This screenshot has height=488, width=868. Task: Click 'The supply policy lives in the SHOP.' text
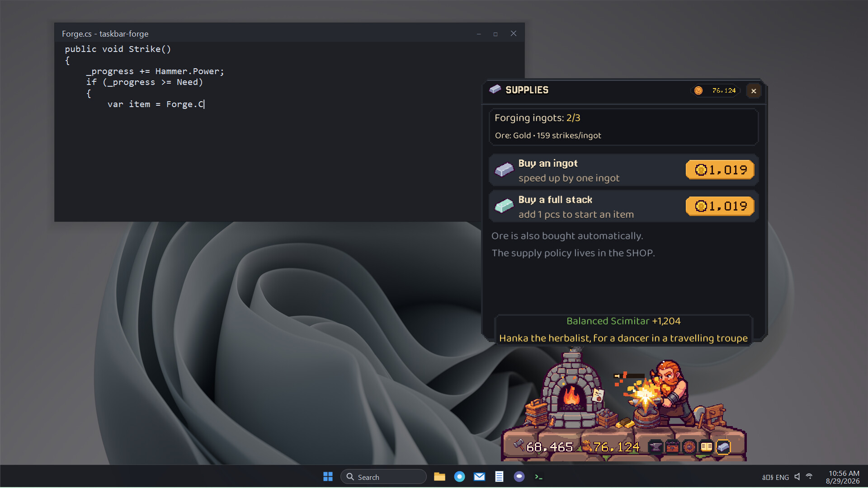573,253
